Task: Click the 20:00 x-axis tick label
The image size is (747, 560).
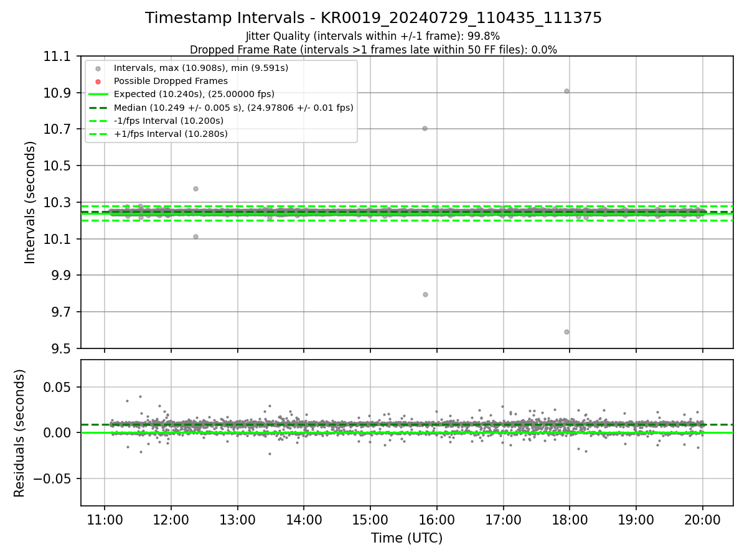Action: pos(703,520)
